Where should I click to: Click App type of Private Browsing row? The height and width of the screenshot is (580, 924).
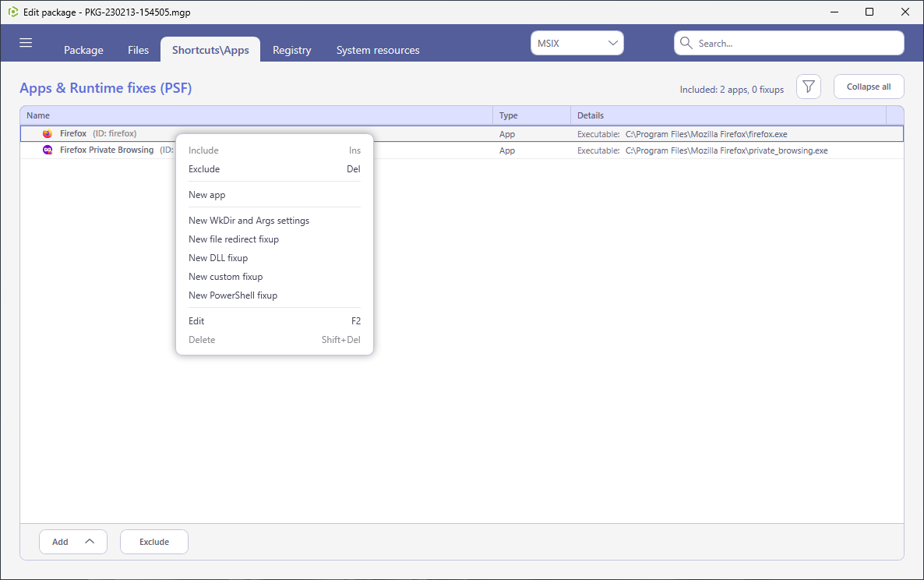506,151
